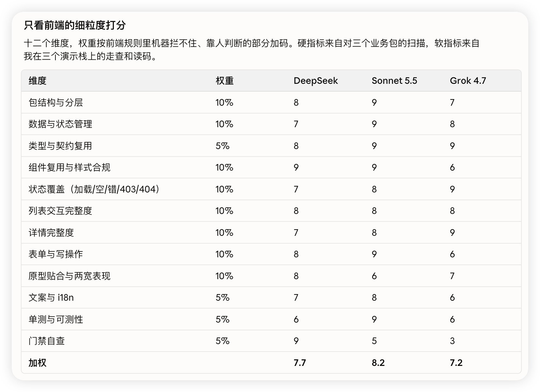Screen dimensions: 540x392
Task: Click the description paragraph starting 十二个维度
Action: [251, 50]
